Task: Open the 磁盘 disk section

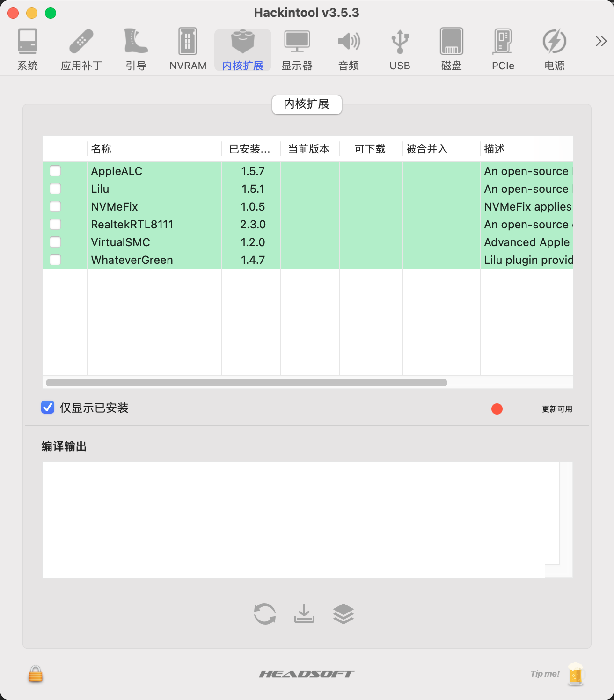Action: [452, 50]
